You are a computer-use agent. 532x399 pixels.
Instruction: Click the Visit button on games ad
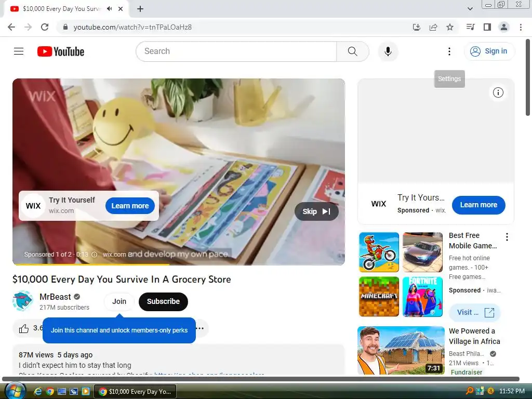(x=475, y=312)
